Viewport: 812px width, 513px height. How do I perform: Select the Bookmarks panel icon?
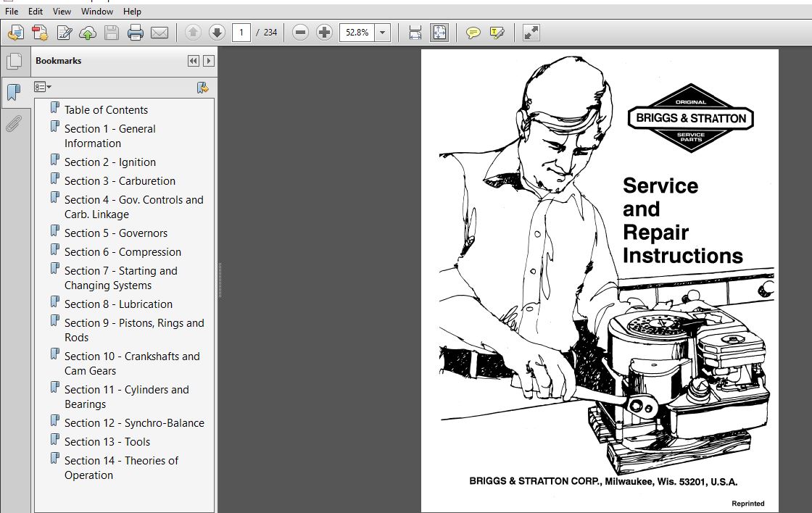[x=14, y=93]
